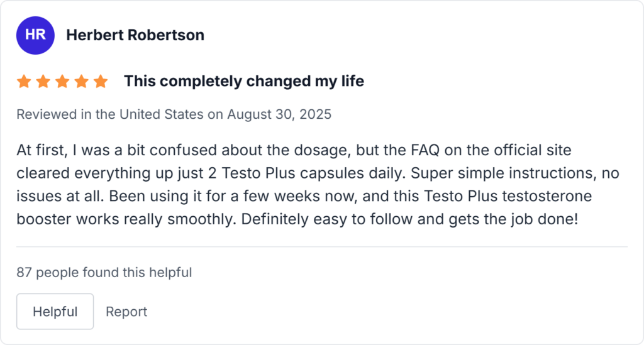Click "This completely changed my life" title
The image size is (644, 345).
pos(243,81)
